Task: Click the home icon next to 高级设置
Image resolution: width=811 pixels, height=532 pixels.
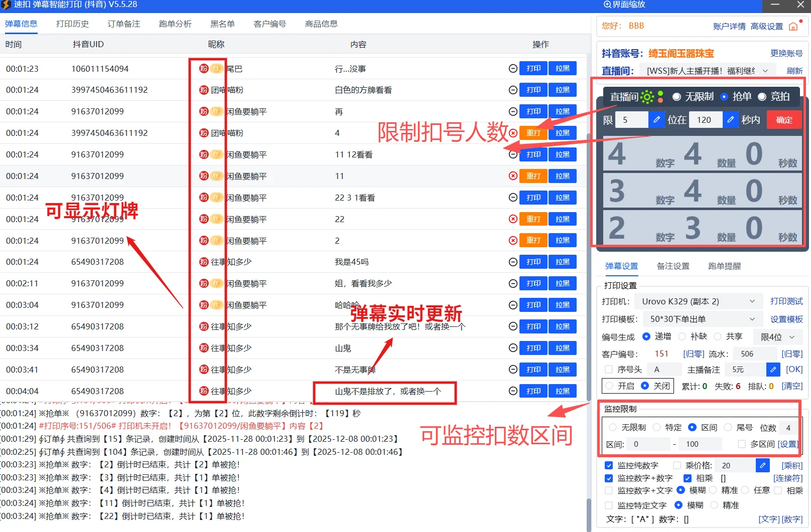Action: pyautogui.click(x=793, y=26)
